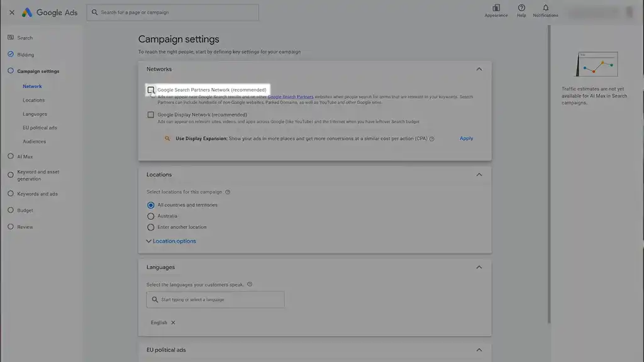Click the traffic estimates not available text
The image size is (644, 362).
click(x=594, y=96)
